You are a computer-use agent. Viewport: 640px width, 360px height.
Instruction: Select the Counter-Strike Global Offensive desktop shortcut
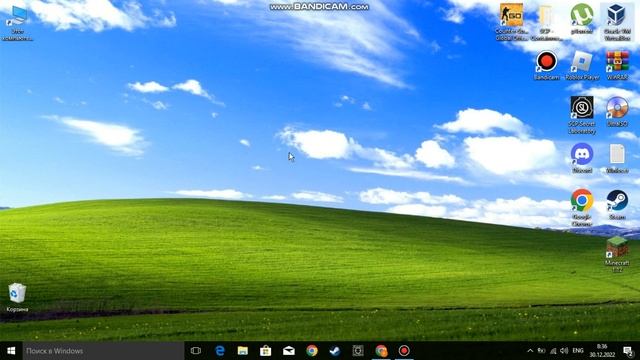click(x=511, y=22)
